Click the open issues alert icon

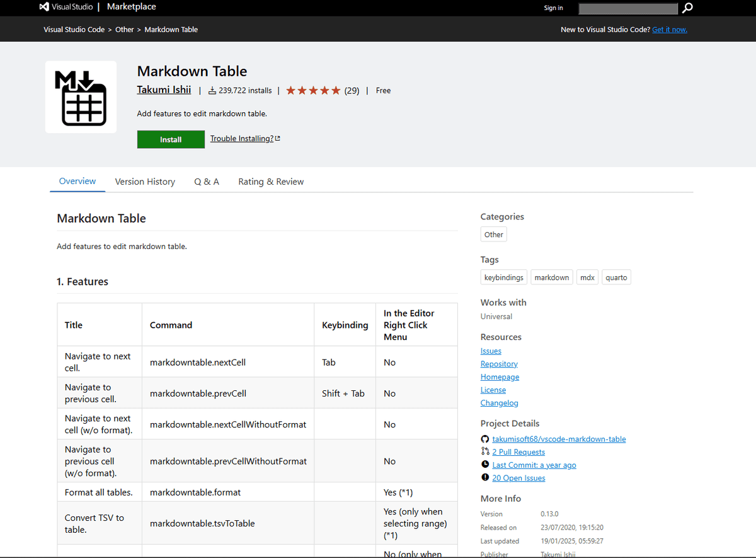pos(485,478)
